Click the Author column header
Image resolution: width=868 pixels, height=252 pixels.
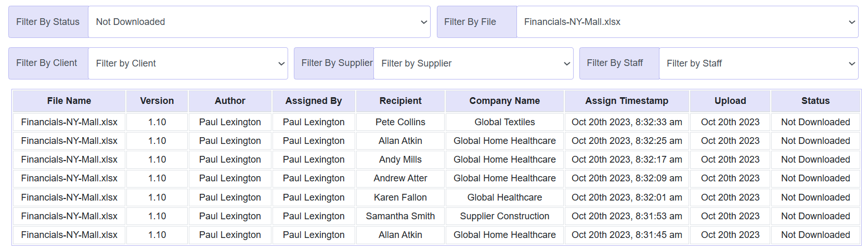pos(230,101)
